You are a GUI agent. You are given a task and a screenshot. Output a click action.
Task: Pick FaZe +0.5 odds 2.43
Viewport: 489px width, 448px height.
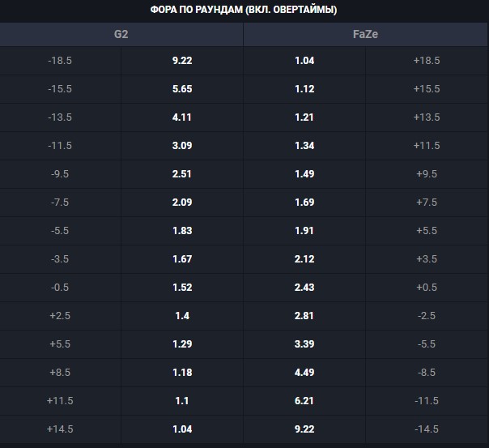pos(304,288)
